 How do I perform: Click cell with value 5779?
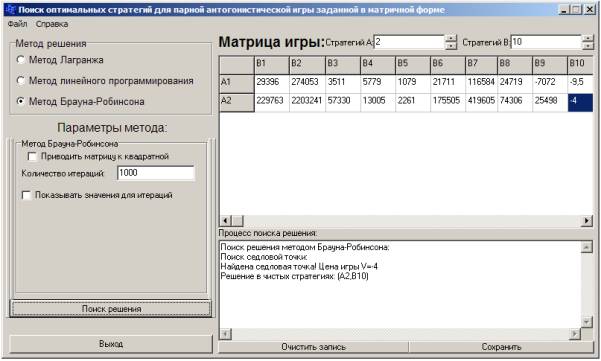point(378,84)
